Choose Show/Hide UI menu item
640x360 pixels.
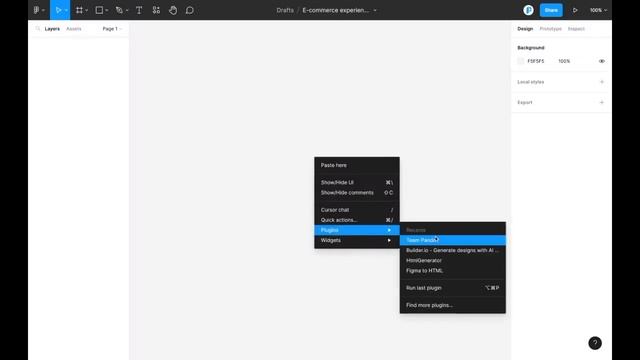click(357, 182)
